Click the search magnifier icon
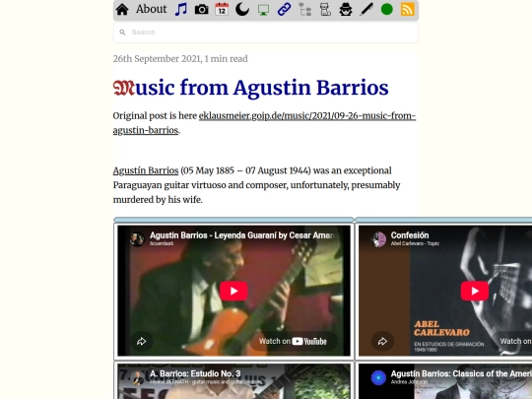 tap(122, 33)
